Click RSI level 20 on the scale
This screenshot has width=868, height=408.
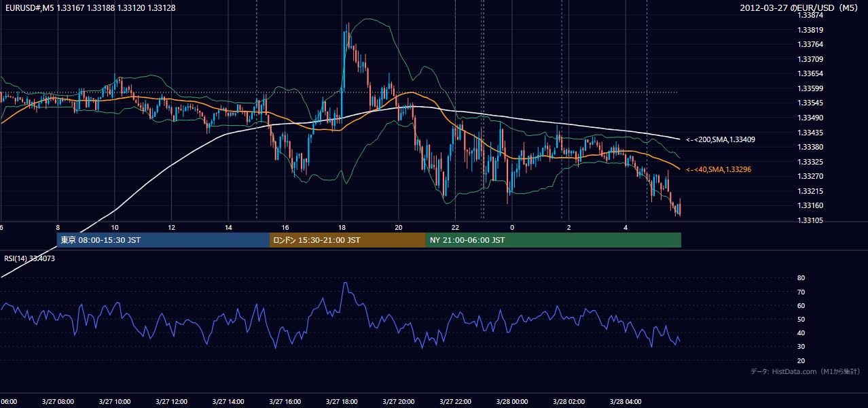pos(801,360)
